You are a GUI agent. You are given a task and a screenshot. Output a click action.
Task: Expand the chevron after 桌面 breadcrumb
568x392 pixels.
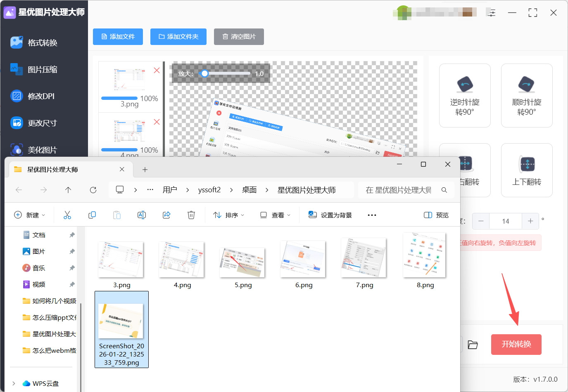[267, 190]
